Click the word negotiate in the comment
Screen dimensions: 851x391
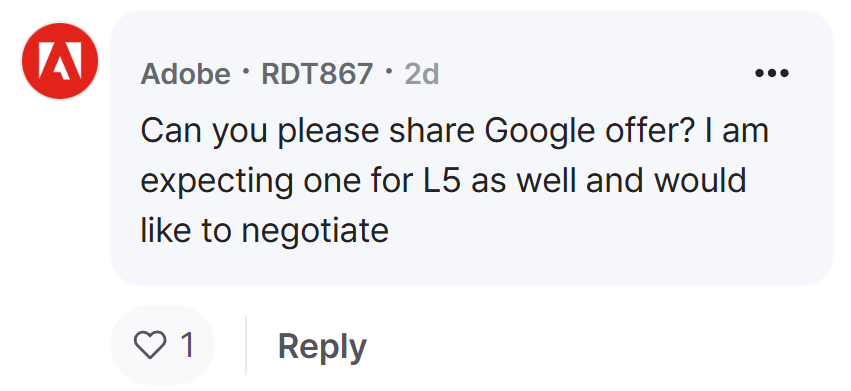[315, 231]
